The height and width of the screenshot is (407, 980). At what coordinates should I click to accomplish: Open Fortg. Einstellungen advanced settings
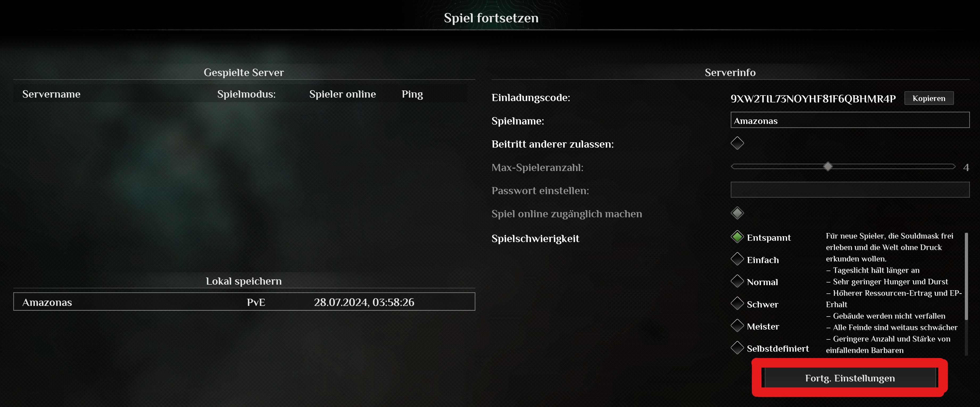(850, 378)
